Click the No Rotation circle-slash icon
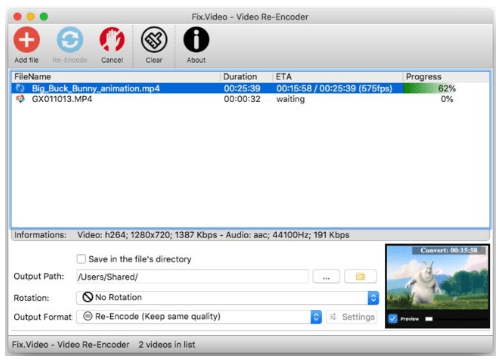Screen dimensions: 502x363 click(87, 297)
